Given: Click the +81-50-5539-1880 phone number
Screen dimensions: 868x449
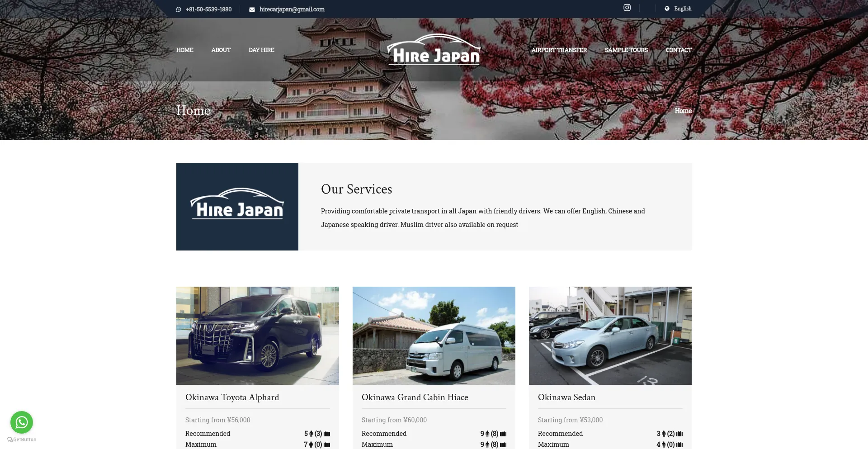Looking at the screenshot, I should pyautogui.click(x=208, y=9).
